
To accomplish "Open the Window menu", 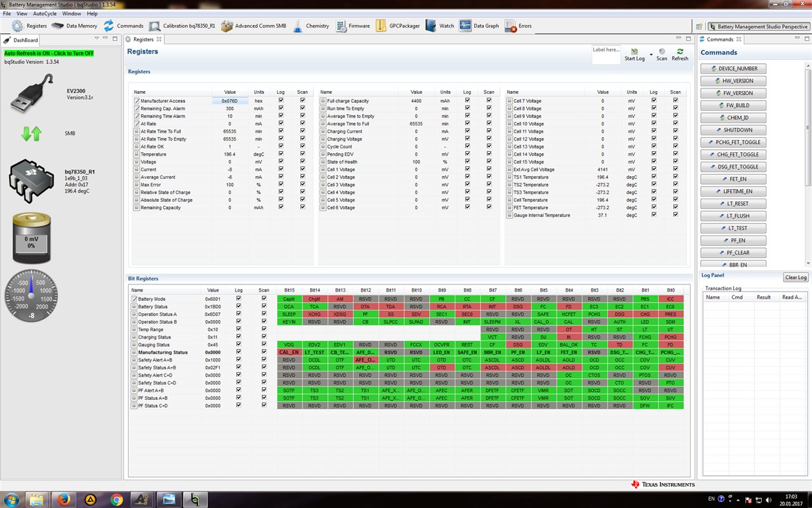I will (x=71, y=13).
